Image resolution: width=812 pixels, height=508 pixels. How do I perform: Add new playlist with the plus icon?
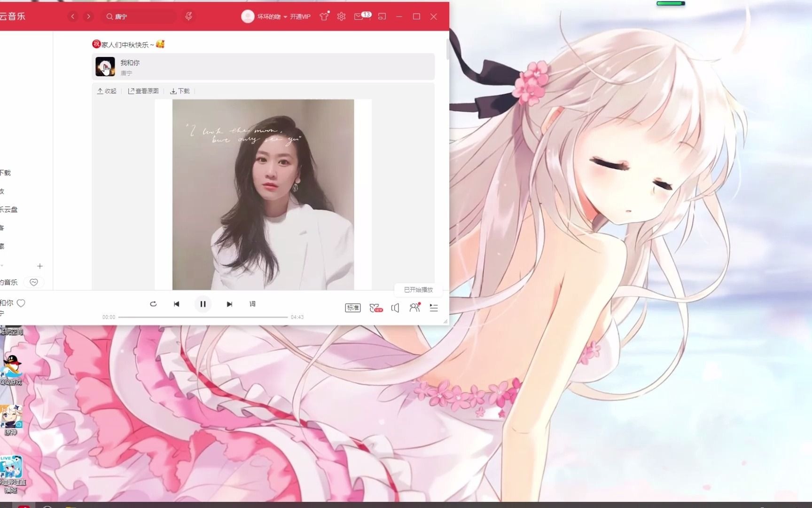pyautogui.click(x=40, y=266)
